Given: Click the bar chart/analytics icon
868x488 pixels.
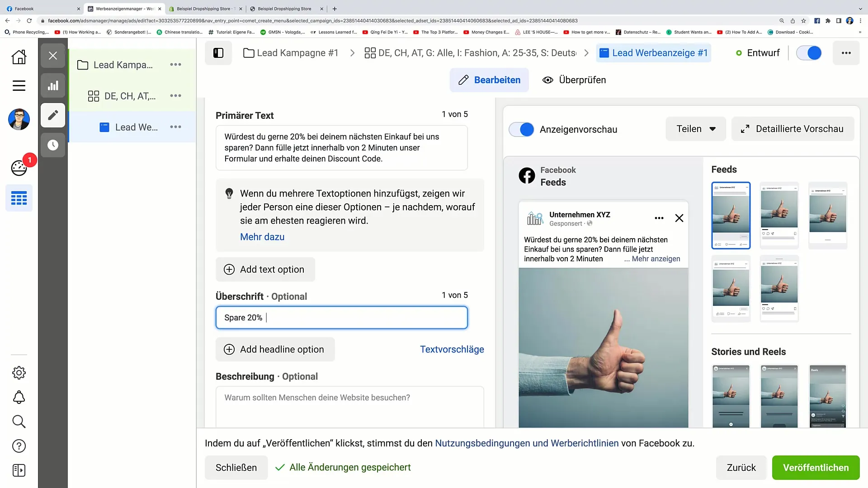Looking at the screenshot, I should [53, 85].
